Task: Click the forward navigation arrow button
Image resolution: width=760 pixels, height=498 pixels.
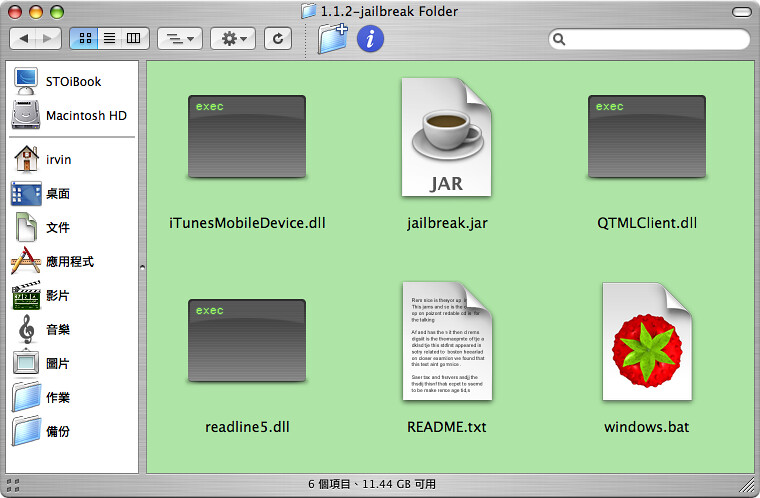Action: tap(48, 39)
